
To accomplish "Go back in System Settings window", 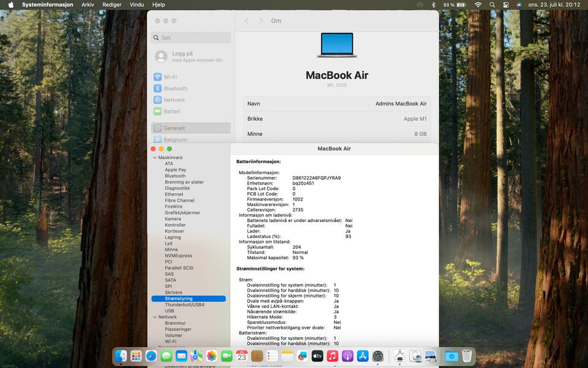I will [246, 21].
